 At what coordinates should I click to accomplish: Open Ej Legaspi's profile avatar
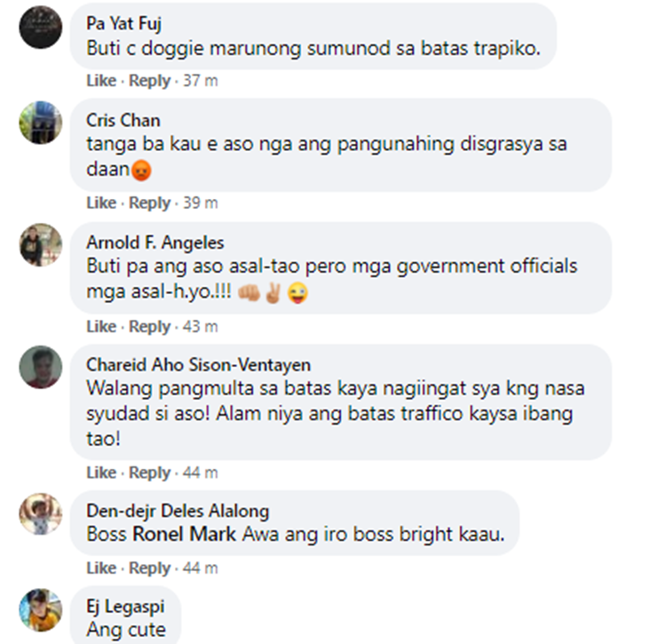pos(41,609)
